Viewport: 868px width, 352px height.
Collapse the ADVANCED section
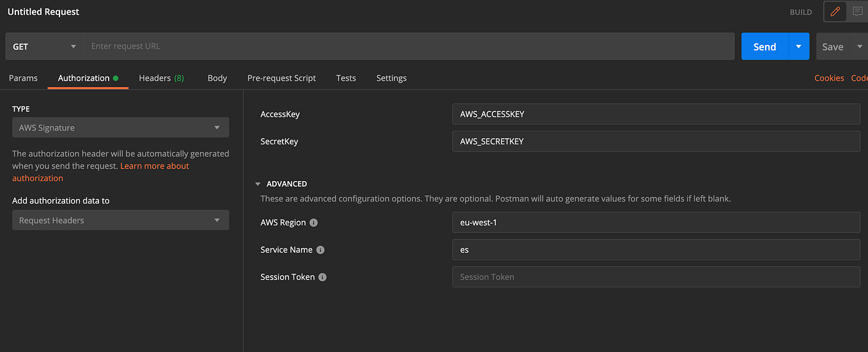tap(258, 184)
